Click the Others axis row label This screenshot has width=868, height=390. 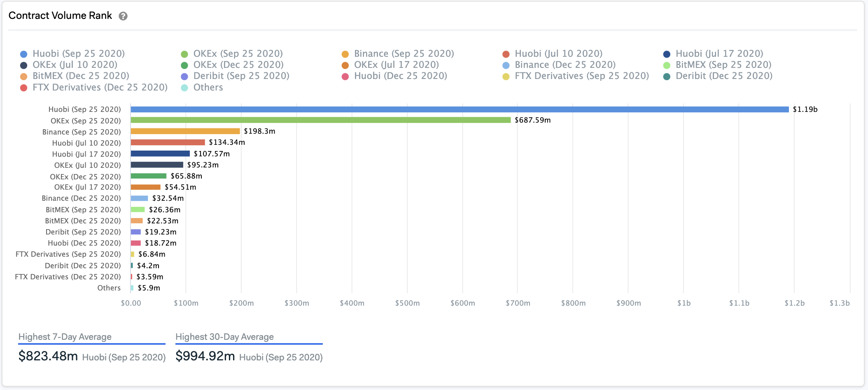point(109,288)
